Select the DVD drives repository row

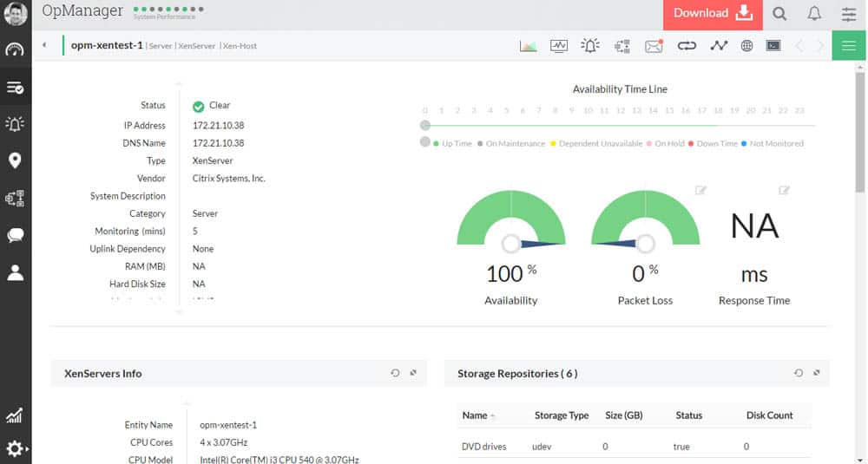[x=634, y=447]
